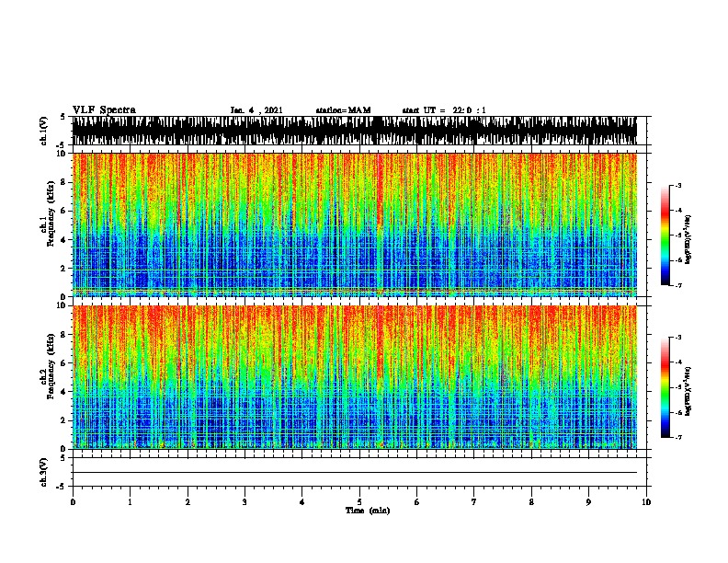Screen dimensions: 728x563
Task: Select the ch.1 "Frequency (kHz)" axis label
Action: (x=51, y=213)
